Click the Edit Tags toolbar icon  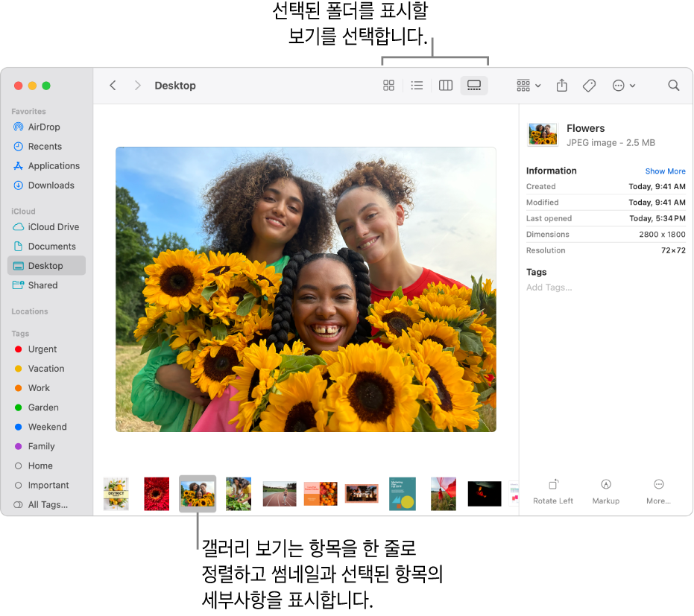(x=589, y=86)
